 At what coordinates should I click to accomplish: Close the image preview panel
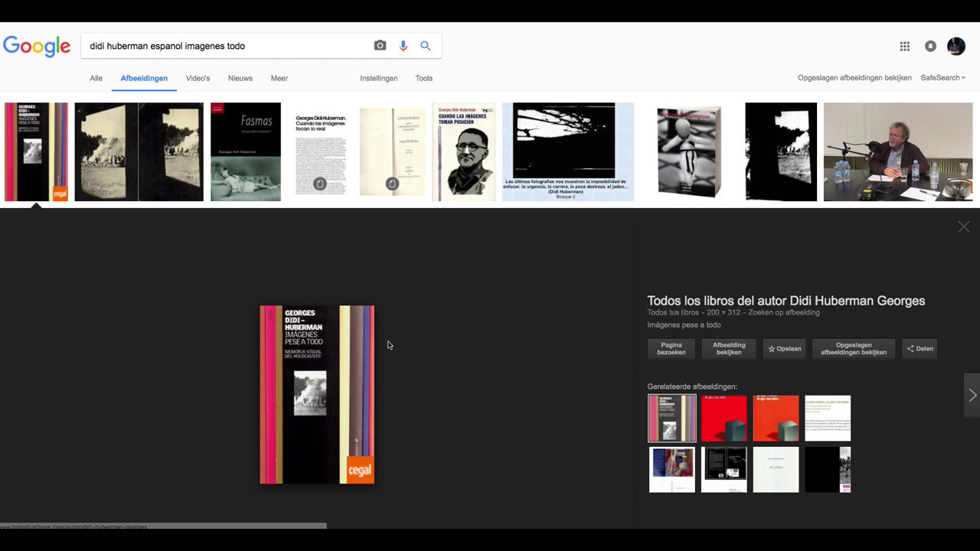click(x=964, y=227)
